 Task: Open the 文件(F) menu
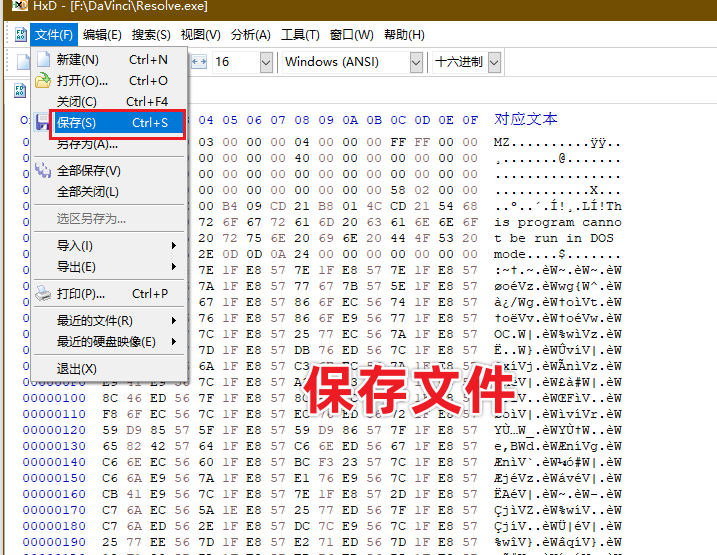(54, 35)
